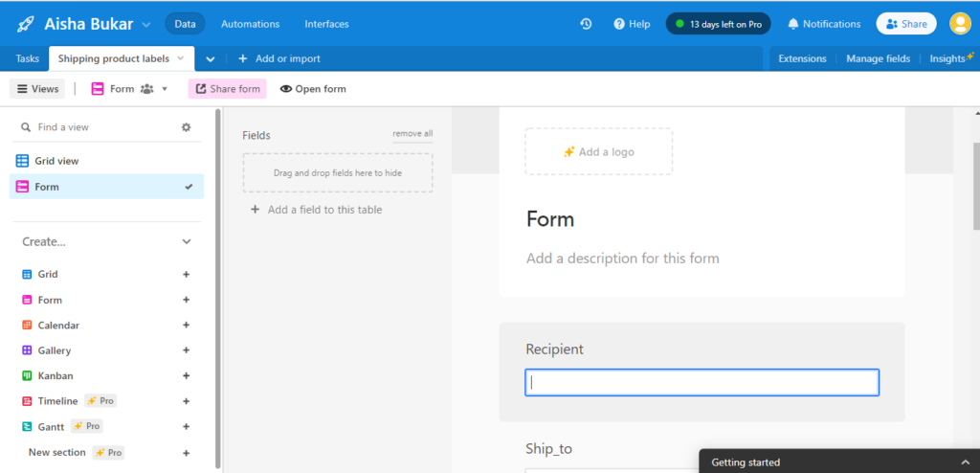The image size is (980, 473).
Task: Switch to the Tasks table tab
Action: click(28, 58)
